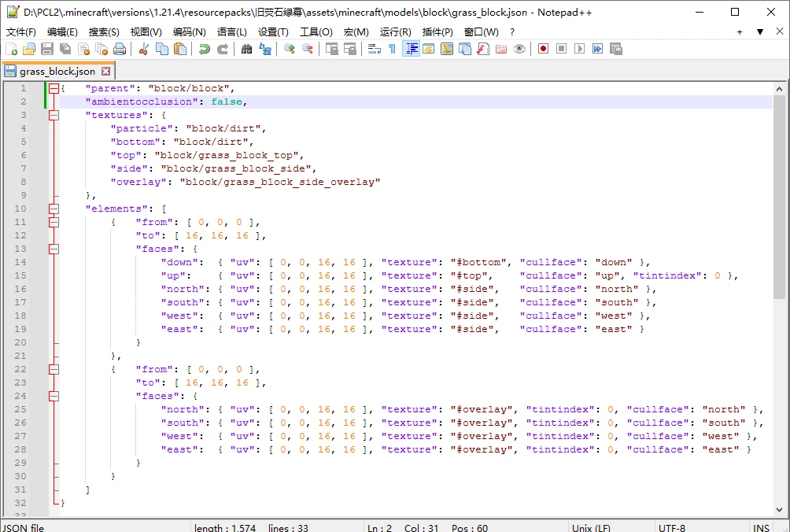
Task: Open Find dialog with binoculars icon
Action: (x=246, y=49)
